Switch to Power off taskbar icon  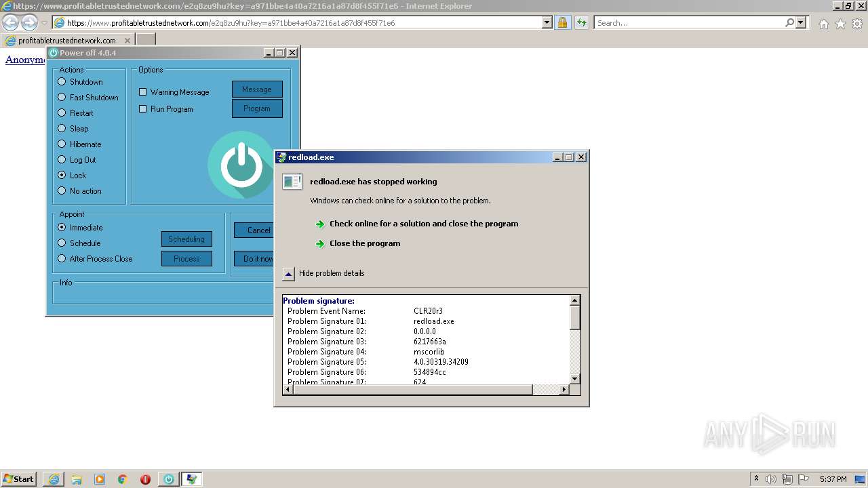pyautogui.click(x=168, y=479)
